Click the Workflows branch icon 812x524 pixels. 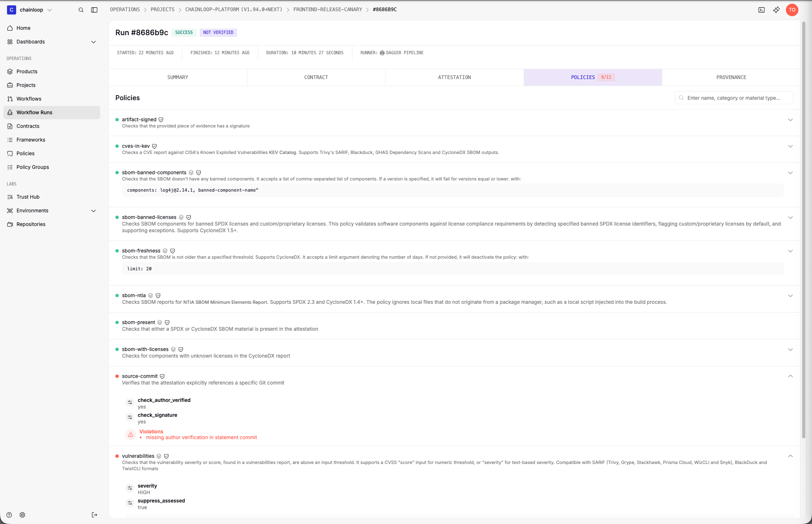click(10, 99)
